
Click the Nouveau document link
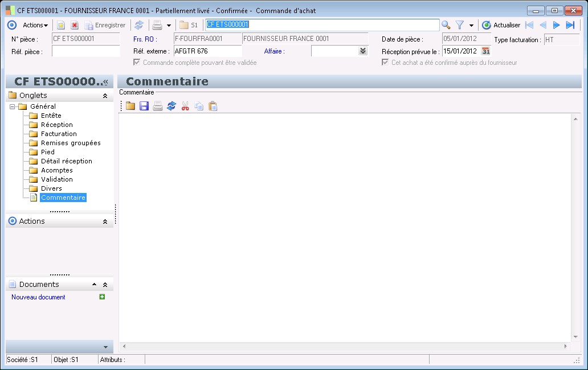click(38, 297)
